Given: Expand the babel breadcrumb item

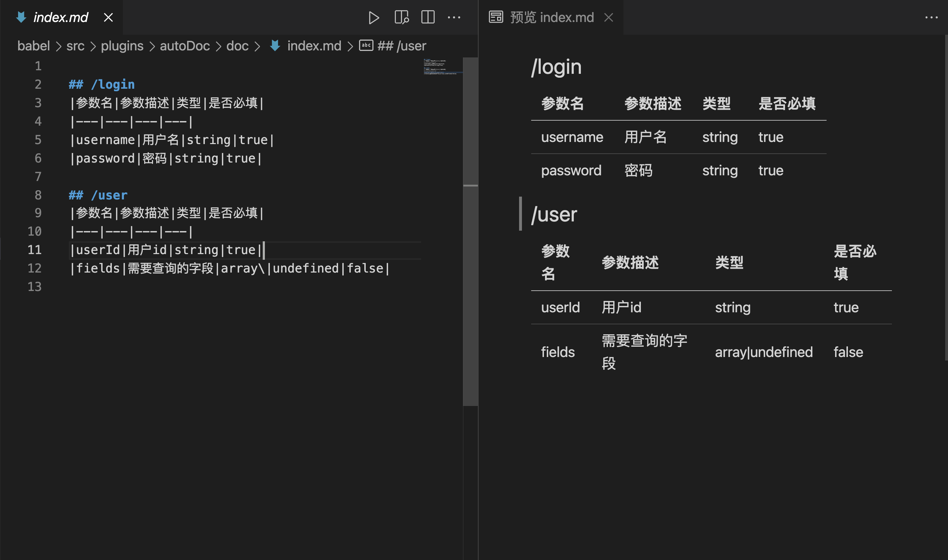Looking at the screenshot, I should pyautogui.click(x=34, y=46).
